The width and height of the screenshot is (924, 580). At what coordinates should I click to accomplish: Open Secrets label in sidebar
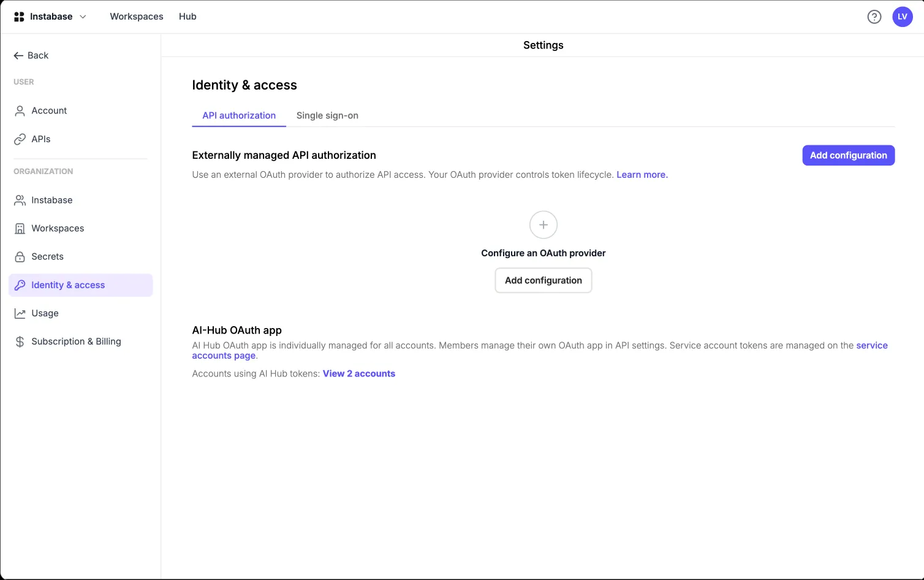[47, 257]
